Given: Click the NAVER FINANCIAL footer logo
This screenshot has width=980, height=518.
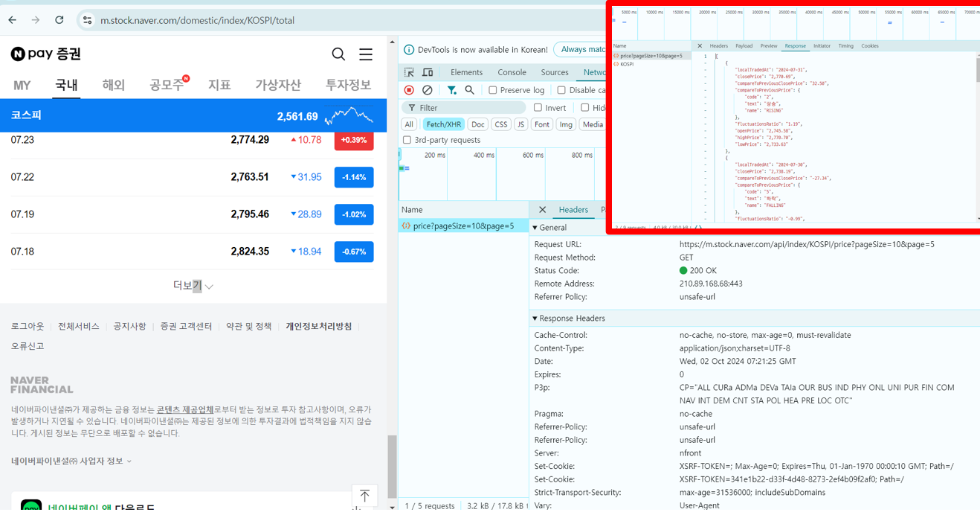Looking at the screenshot, I should pyautogui.click(x=42, y=385).
